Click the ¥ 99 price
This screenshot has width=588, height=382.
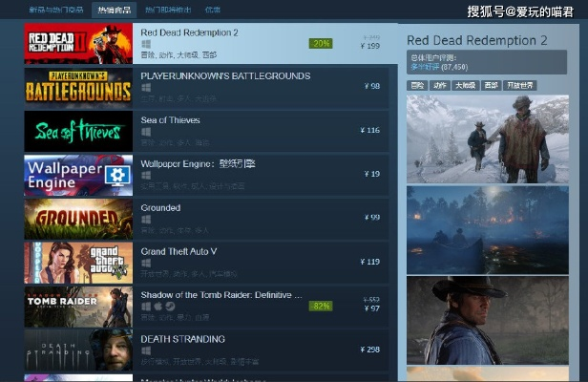coord(372,218)
